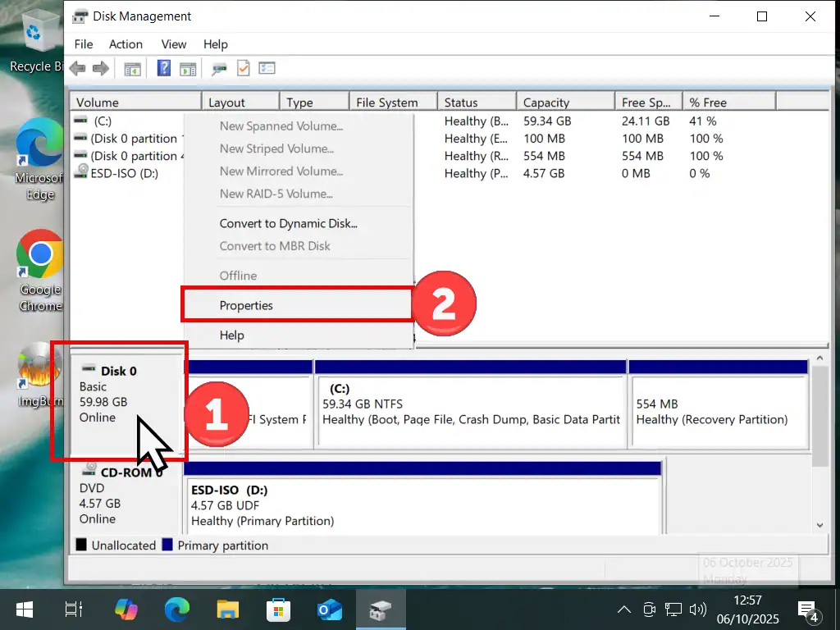Sort by the Capacity column header

pyautogui.click(x=564, y=103)
